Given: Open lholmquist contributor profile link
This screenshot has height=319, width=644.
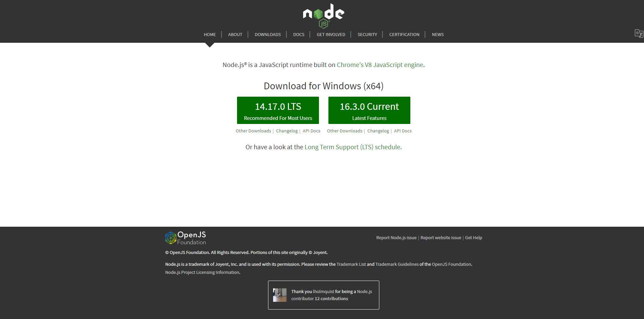Looking at the screenshot, I should coord(323,291).
